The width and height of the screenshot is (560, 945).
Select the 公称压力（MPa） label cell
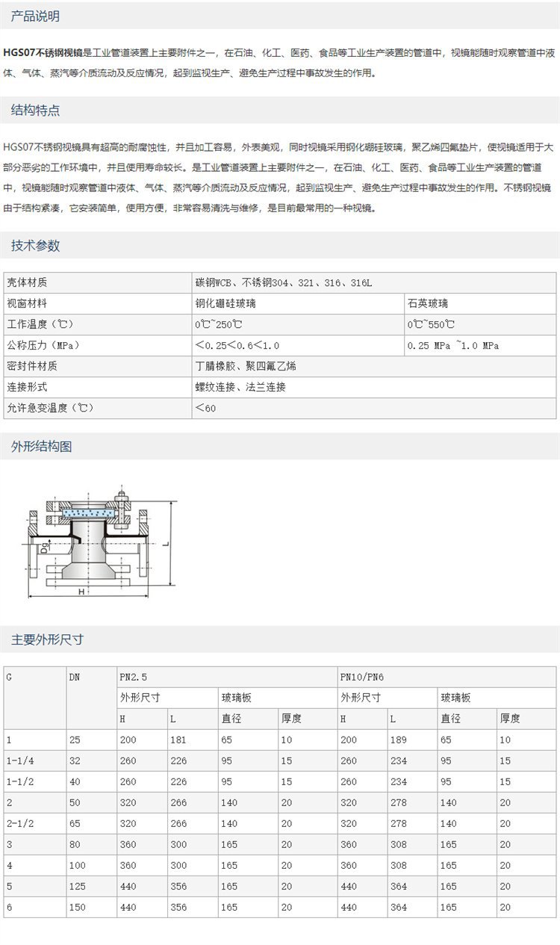98,345
